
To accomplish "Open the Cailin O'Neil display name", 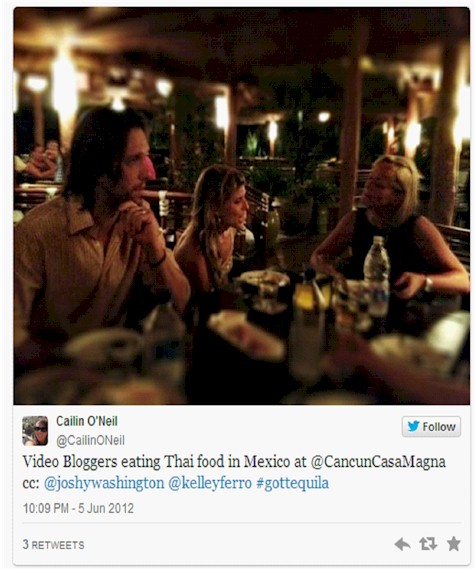I will 87,421.
